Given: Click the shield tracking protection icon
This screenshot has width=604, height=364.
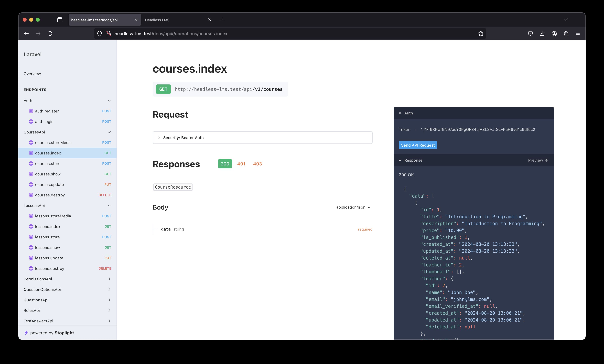Looking at the screenshot, I should click(x=99, y=34).
